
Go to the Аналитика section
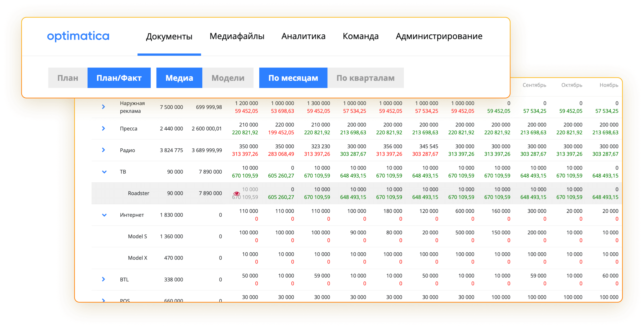coord(303,36)
